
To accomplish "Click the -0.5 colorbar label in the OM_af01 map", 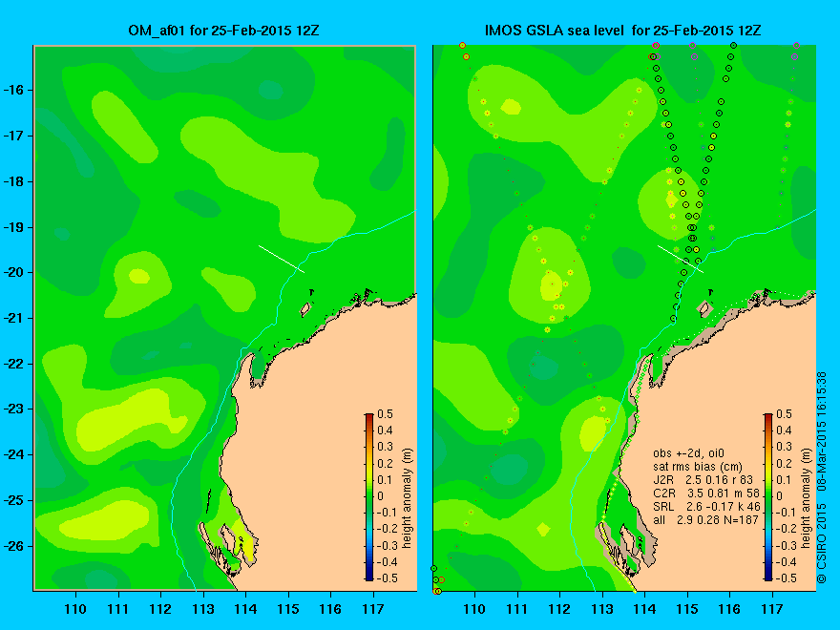I will point(388,578).
